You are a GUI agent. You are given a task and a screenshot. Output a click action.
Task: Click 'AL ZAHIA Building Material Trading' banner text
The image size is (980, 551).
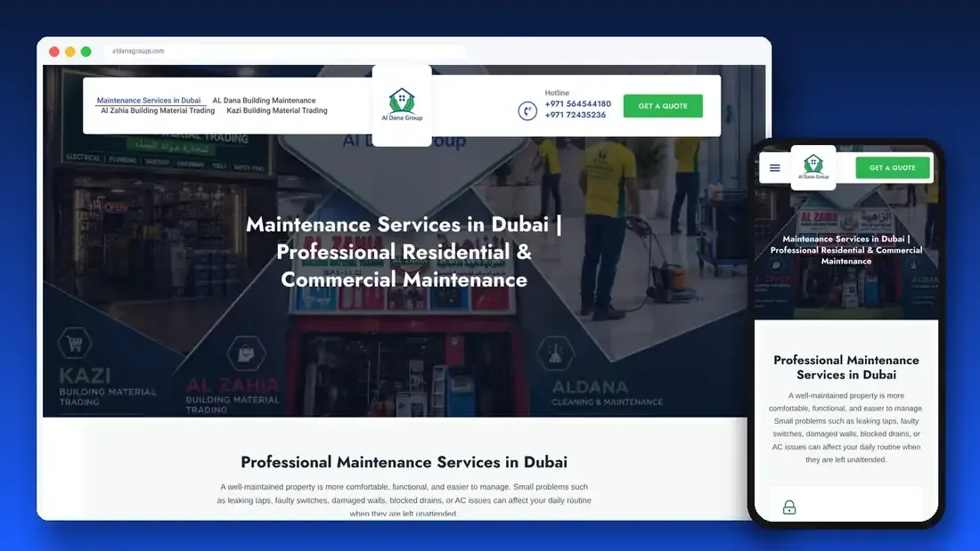[233, 395]
